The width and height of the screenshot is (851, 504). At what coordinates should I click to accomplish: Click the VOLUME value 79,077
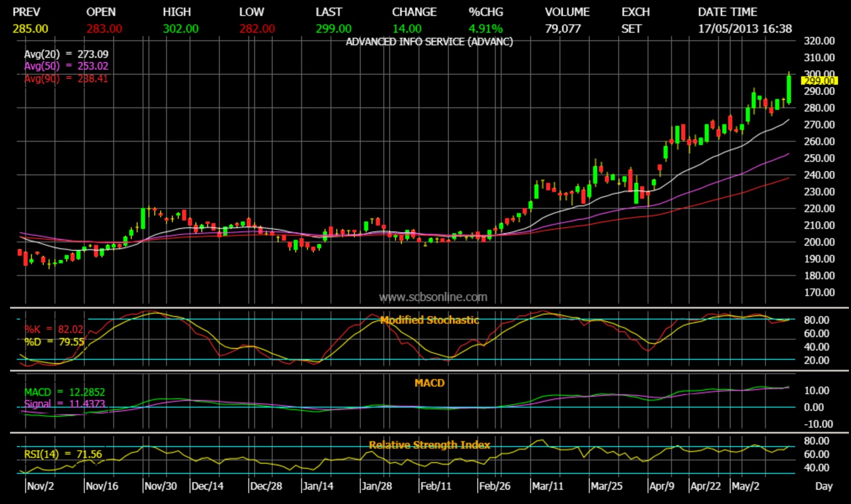click(x=563, y=29)
